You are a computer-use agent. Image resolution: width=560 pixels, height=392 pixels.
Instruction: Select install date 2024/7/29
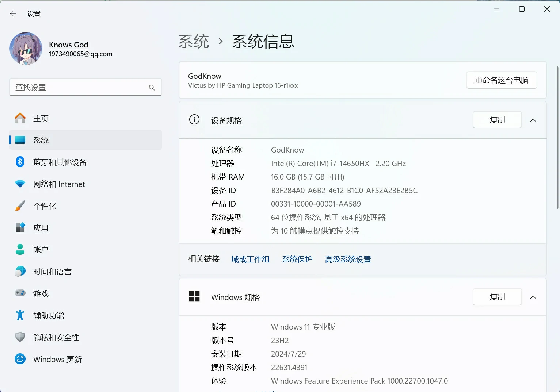(x=289, y=354)
